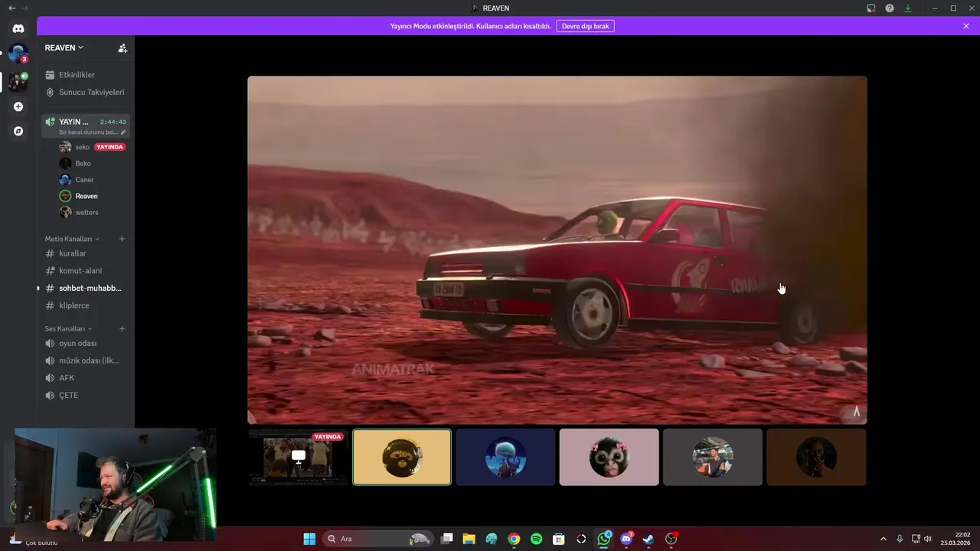Viewport: 980px width, 551px height.
Task: Open Spotify from the taskbar
Action: point(537,539)
